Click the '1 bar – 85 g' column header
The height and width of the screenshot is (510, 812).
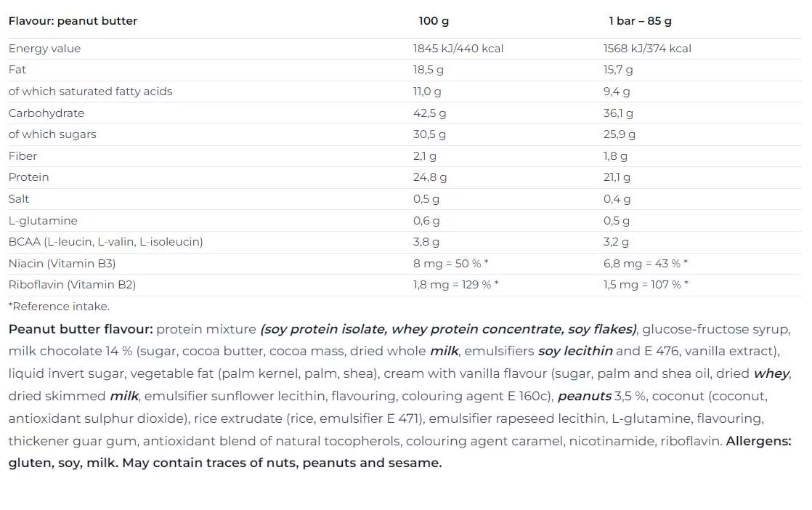point(640,21)
